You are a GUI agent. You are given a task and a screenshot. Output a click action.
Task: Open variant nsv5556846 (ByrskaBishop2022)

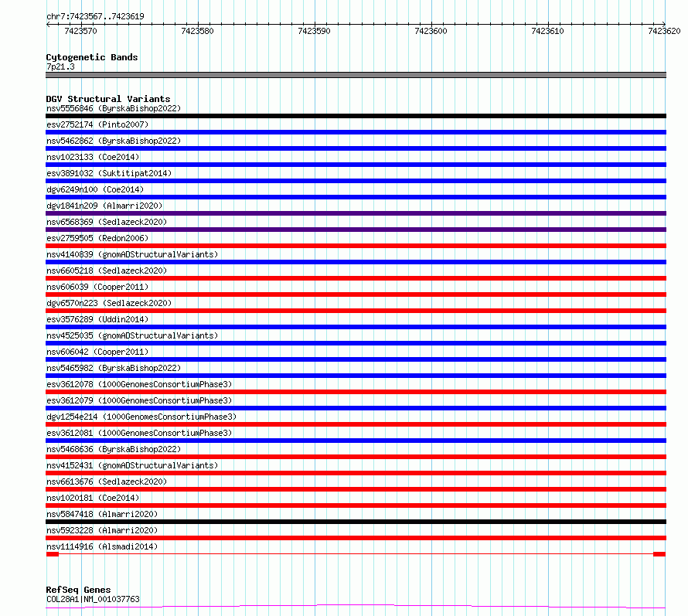click(x=114, y=108)
